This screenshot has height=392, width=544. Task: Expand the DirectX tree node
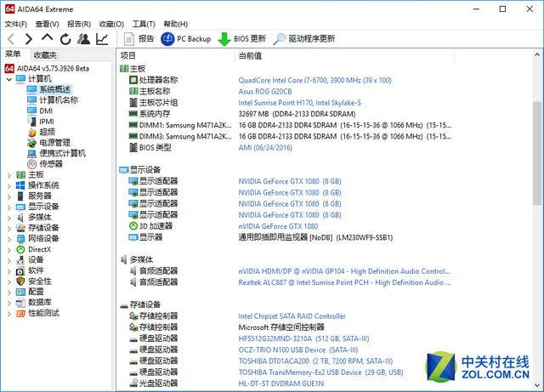[9, 250]
